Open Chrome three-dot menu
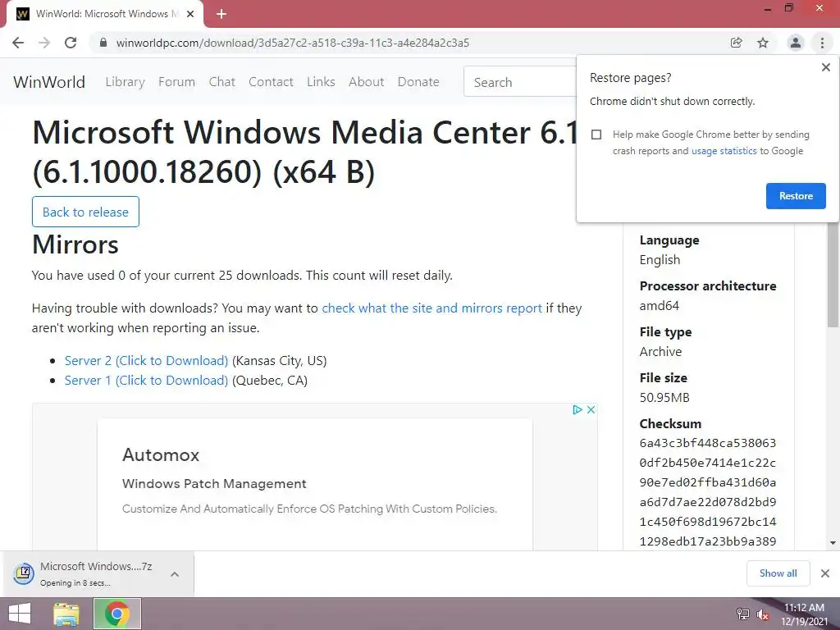Viewport: 840px width, 630px height. pyautogui.click(x=822, y=43)
